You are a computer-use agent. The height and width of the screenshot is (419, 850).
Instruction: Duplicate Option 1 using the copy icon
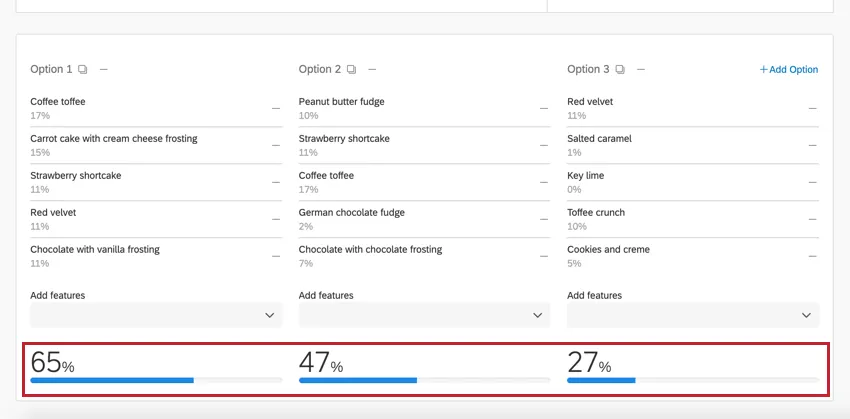[x=84, y=70]
